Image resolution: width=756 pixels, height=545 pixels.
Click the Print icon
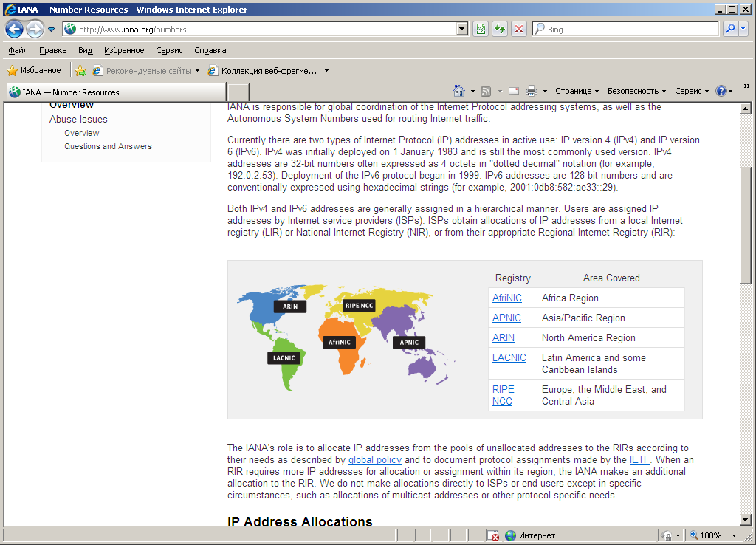pos(532,91)
